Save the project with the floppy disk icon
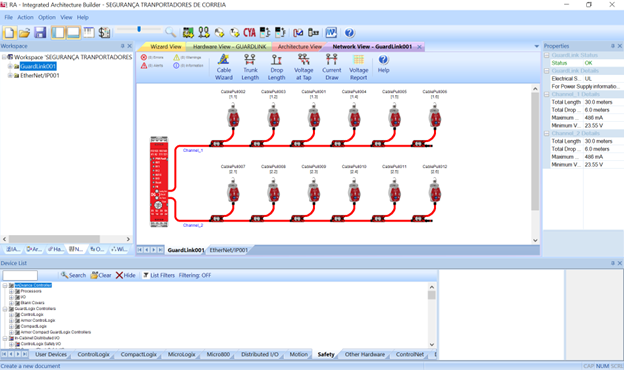This screenshot has width=624, height=370. 40,33
